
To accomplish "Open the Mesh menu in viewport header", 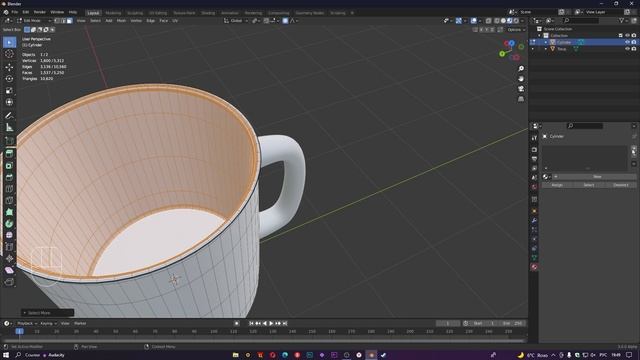I will coord(121,20).
